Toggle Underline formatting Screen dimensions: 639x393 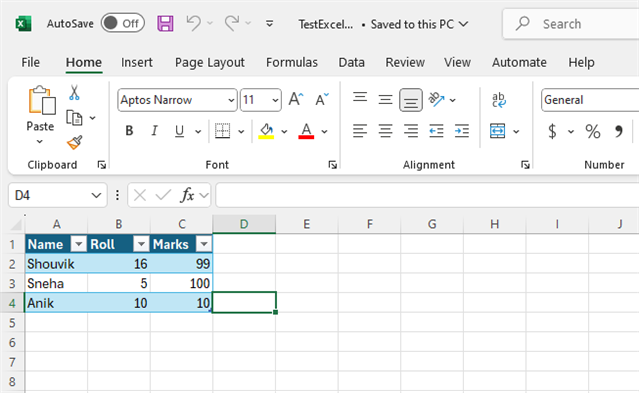click(179, 131)
